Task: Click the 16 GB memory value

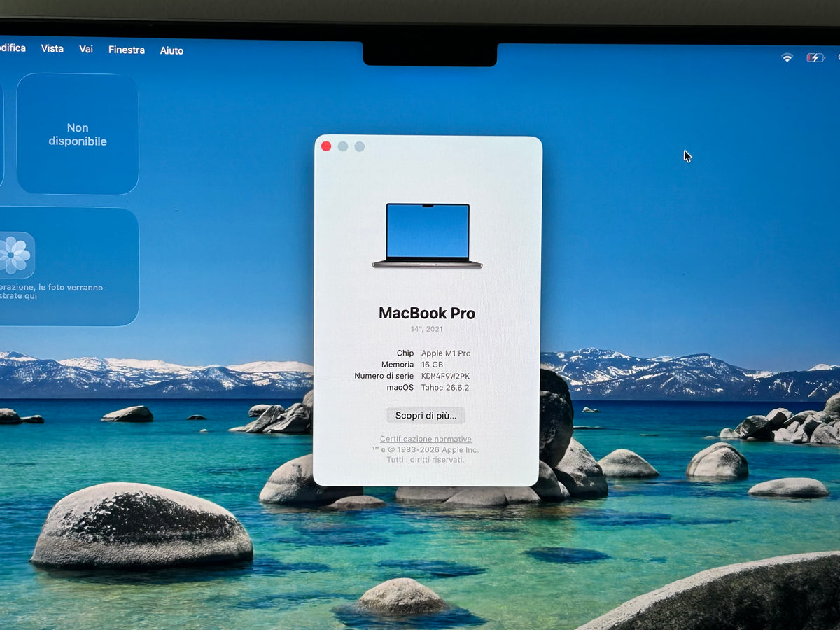Action: tap(432, 365)
